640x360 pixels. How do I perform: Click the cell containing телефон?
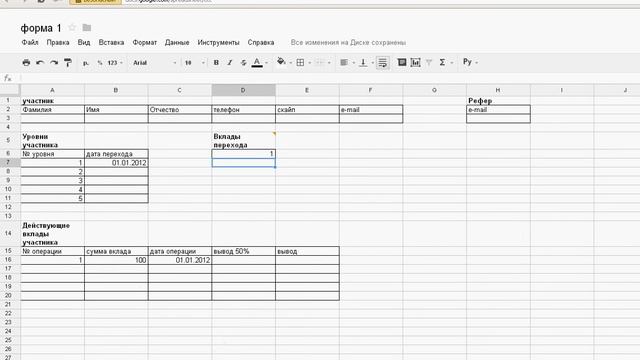[x=244, y=109]
